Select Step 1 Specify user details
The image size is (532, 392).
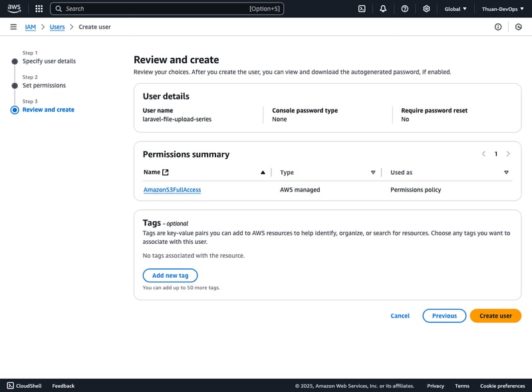pos(49,61)
